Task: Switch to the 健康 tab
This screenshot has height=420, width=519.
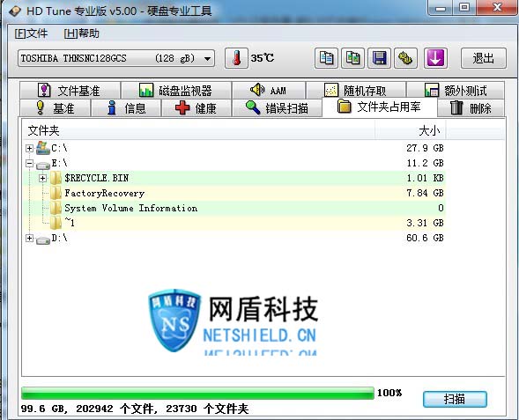Action: [x=196, y=107]
